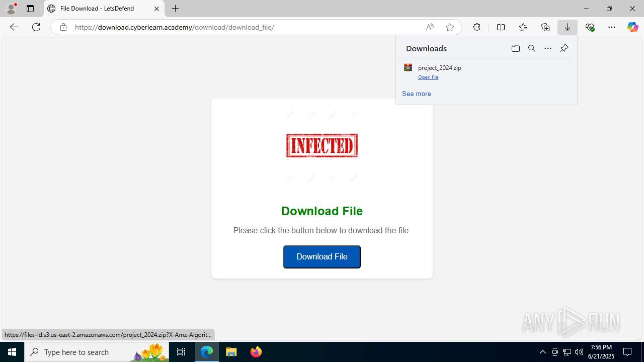Close the File Download tab
Viewport: 644px width, 362px height.
point(156,9)
